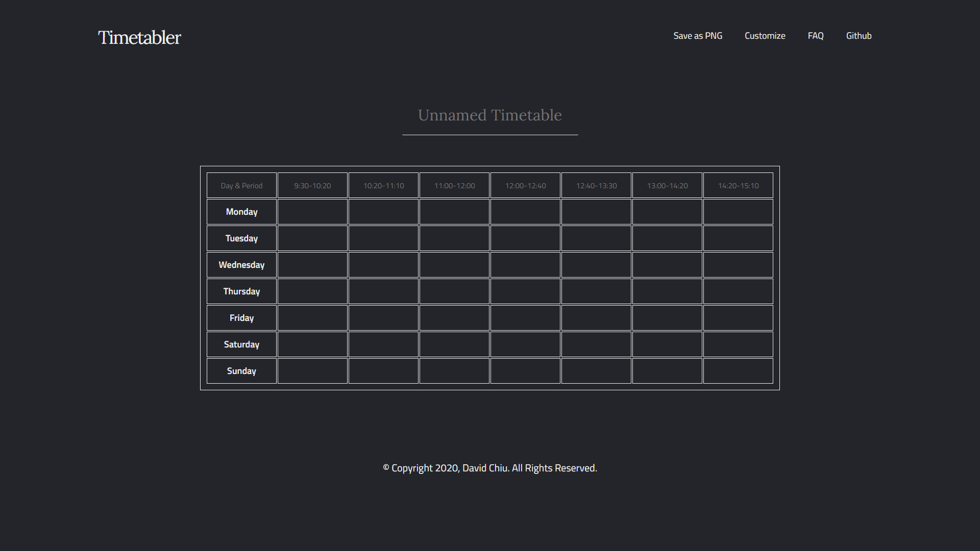Edit the 14:20-15:10 period header
The width and height of the screenshot is (980, 551).
tap(738, 186)
